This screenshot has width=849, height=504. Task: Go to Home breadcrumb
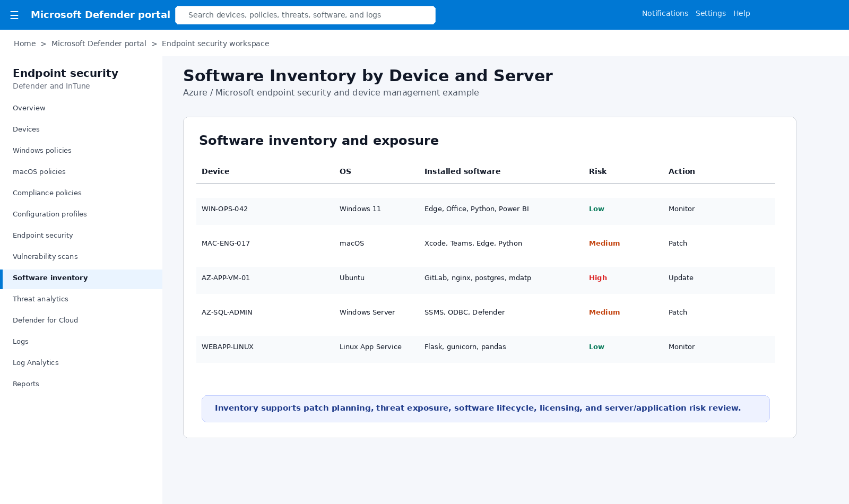[25, 44]
